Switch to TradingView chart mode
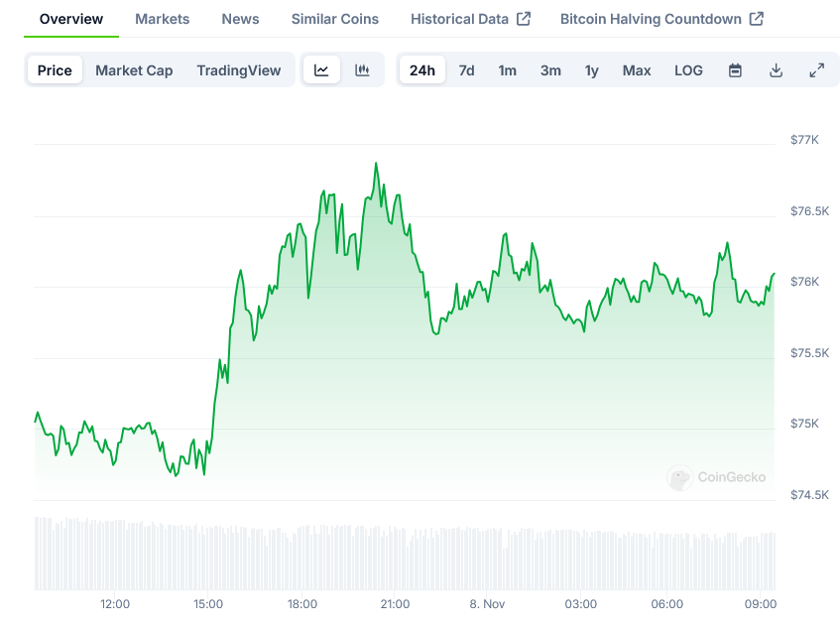Image resolution: width=840 pixels, height=629 pixels. pyautogui.click(x=238, y=70)
